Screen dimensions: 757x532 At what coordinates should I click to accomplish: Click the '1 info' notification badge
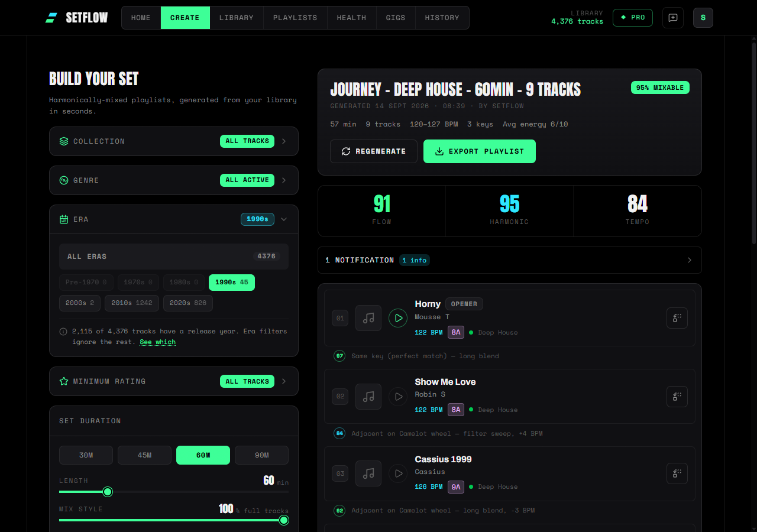click(415, 260)
